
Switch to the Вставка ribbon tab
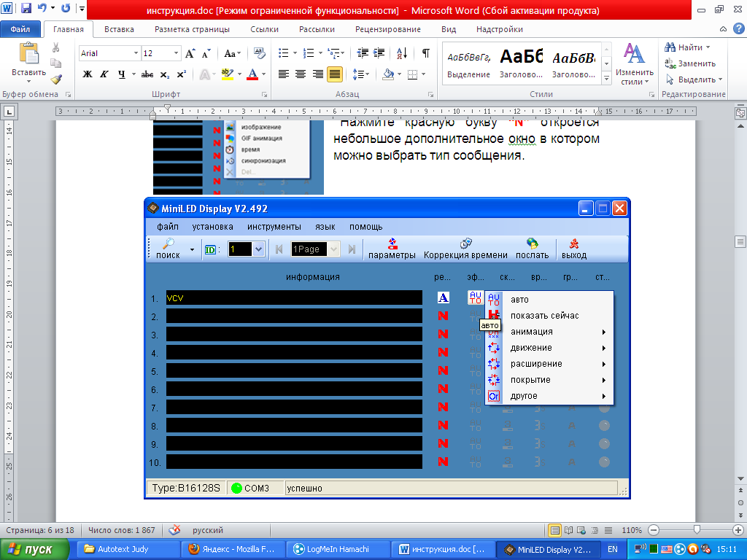119,29
